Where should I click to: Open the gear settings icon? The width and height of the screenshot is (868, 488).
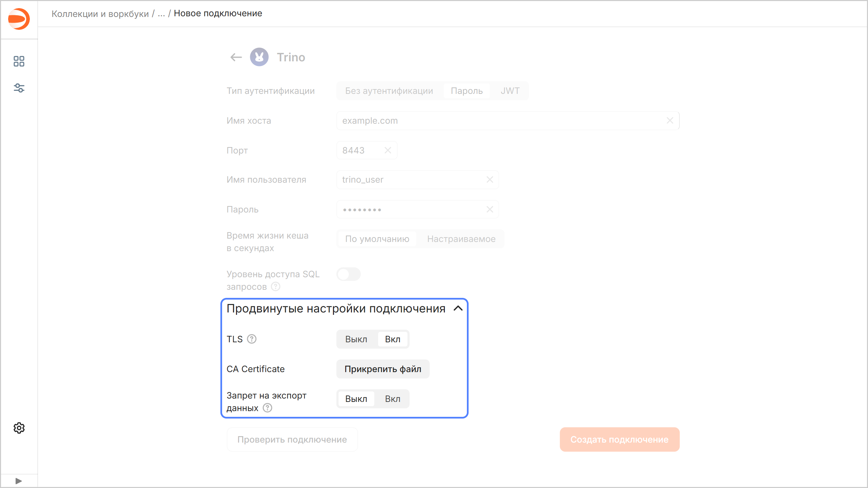[x=19, y=428]
